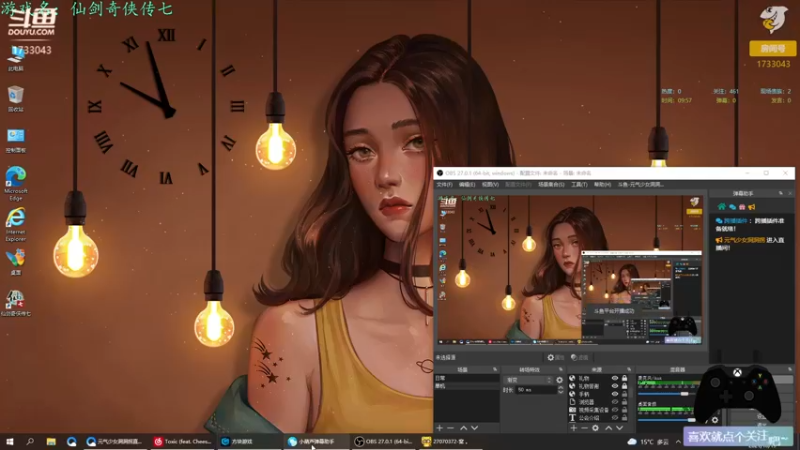Unlock the 礼物 source with its lock icon
The image size is (800, 450).
point(624,378)
